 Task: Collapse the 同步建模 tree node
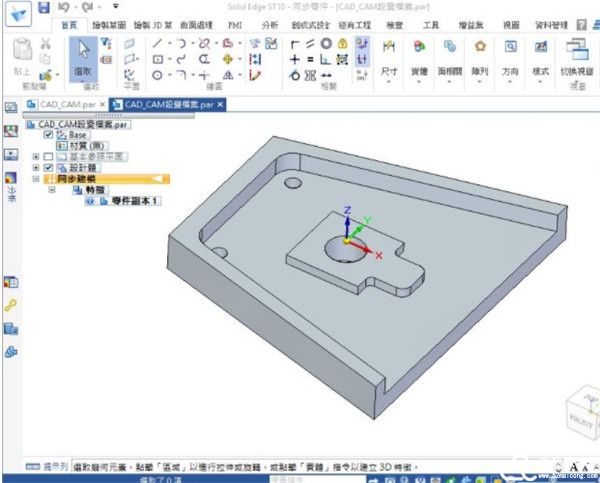click(36, 179)
